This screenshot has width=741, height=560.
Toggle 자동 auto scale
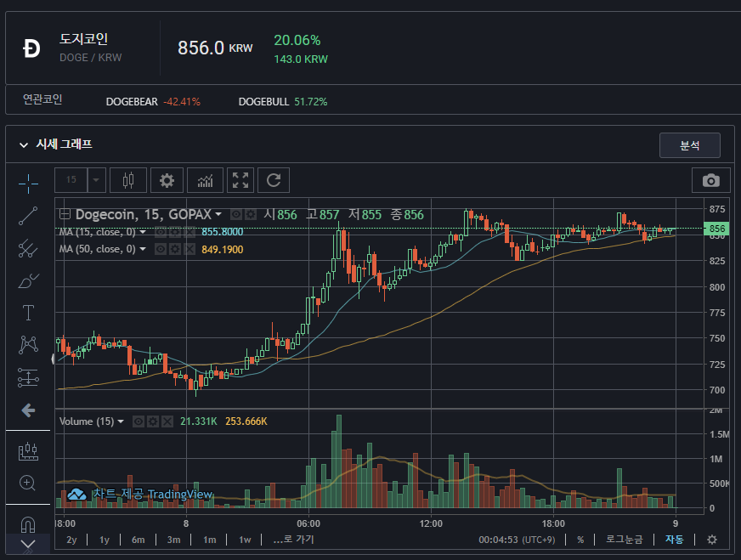(675, 540)
